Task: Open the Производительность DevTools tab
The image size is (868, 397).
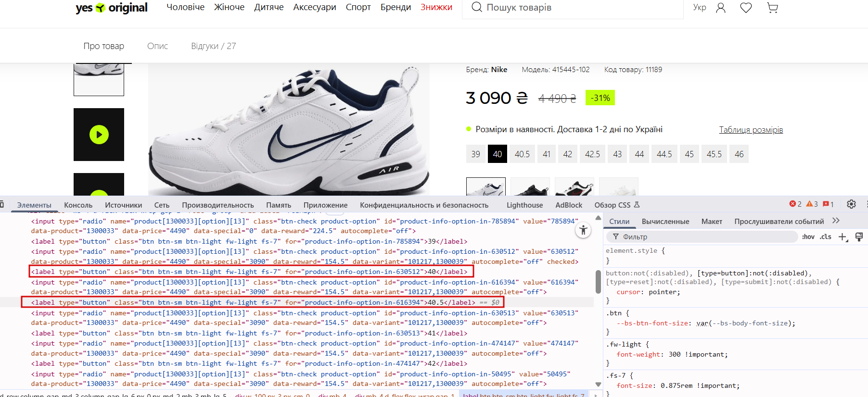Action: [x=217, y=205]
